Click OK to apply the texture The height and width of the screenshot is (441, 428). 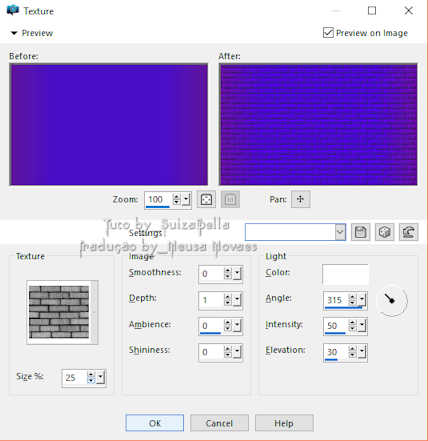[155, 423]
